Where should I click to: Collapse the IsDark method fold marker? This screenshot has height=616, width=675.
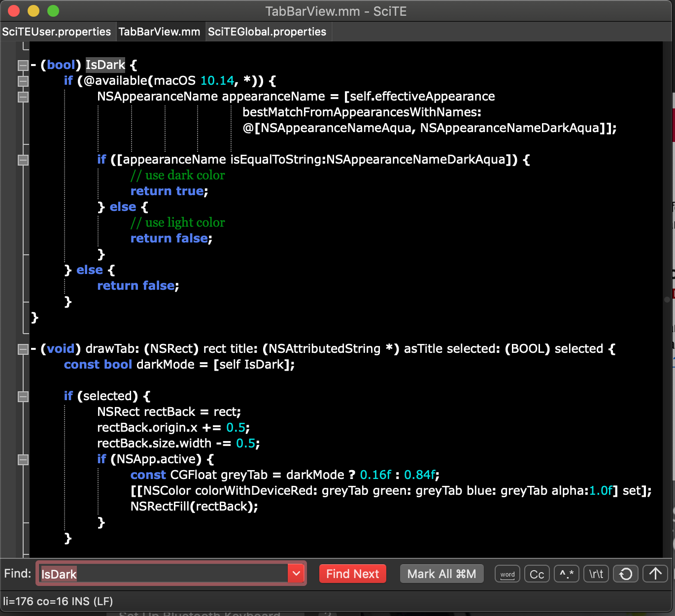(x=23, y=65)
